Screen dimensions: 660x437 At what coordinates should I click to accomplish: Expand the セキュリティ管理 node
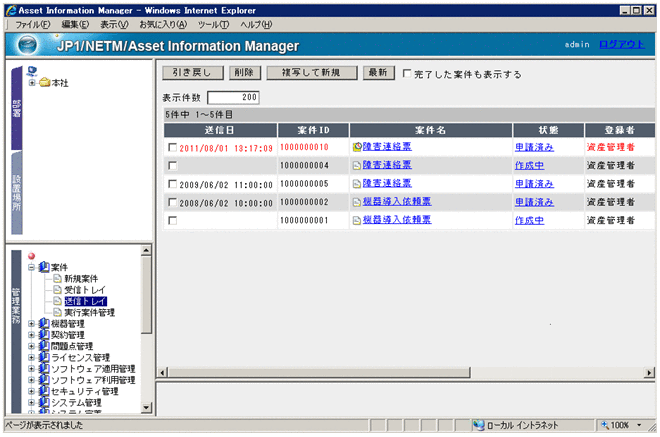31,392
